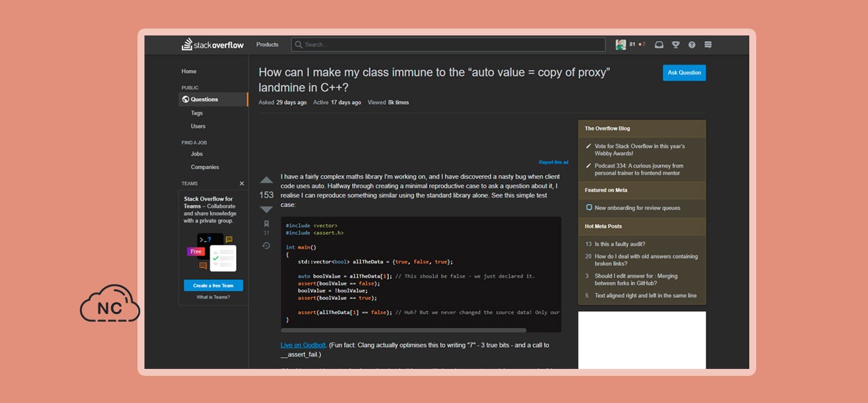This screenshot has height=403, width=868.
Task: Click the chat icon beside New onboarding
Action: tap(589, 208)
